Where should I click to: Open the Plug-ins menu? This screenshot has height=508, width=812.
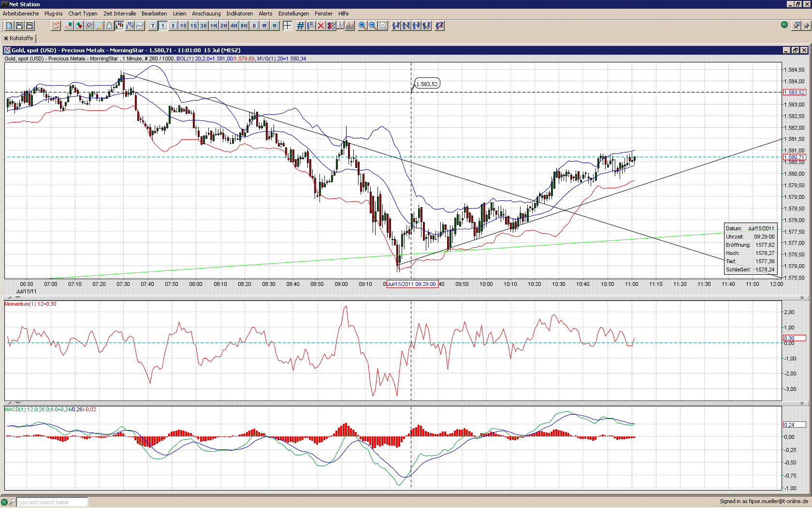[53, 14]
